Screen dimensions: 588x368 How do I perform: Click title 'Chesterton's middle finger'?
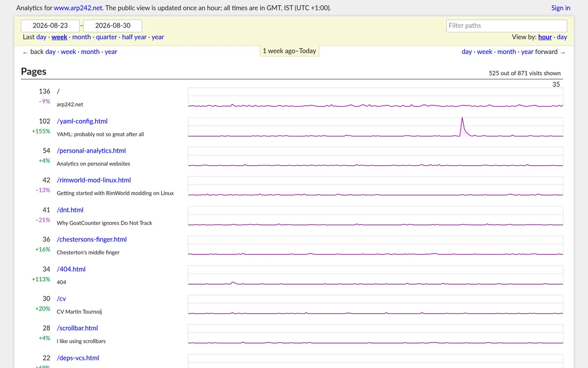pos(88,252)
